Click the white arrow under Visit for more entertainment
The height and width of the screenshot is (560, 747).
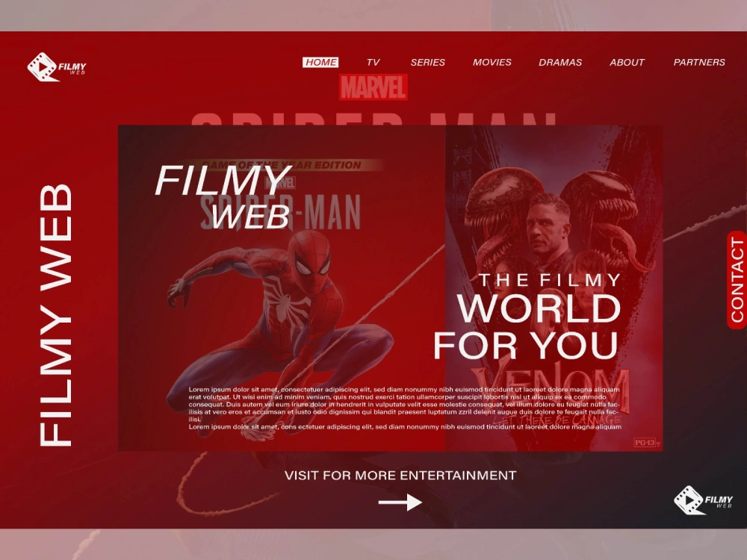[400, 502]
